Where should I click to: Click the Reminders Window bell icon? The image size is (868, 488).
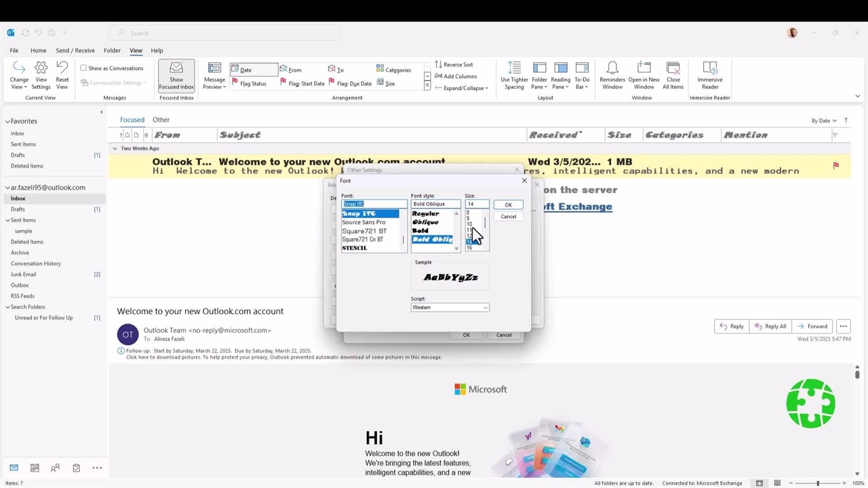click(612, 68)
